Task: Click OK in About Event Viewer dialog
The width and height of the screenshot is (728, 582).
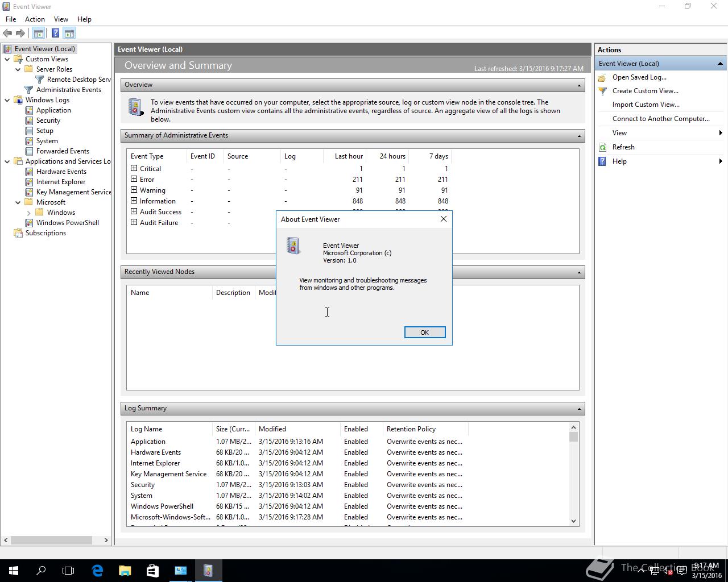Action: click(x=424, y=332)
